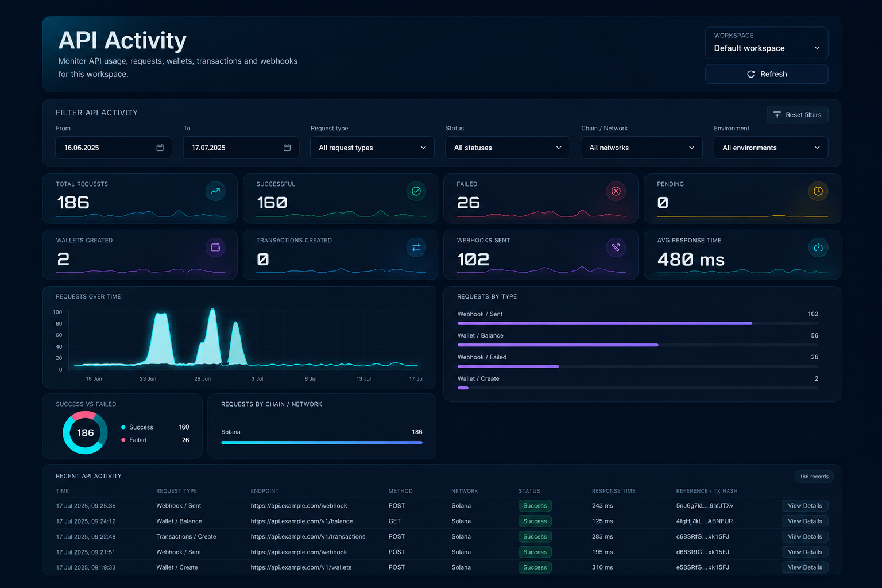Click the Response Time column header

[x=613, y=491]
